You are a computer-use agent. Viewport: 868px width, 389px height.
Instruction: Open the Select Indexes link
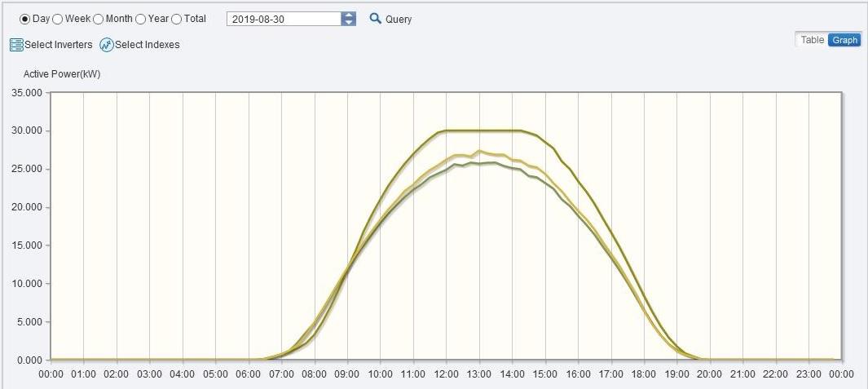[148, 45]
